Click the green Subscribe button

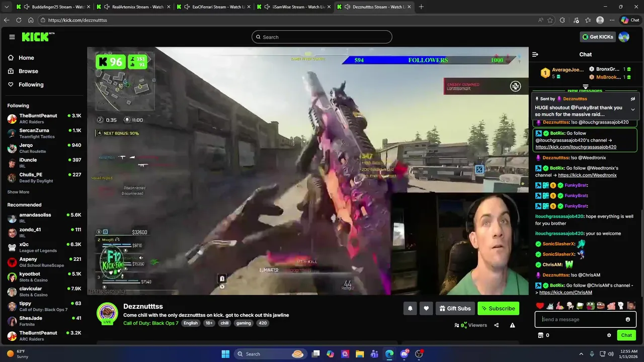tap(498, 308)
